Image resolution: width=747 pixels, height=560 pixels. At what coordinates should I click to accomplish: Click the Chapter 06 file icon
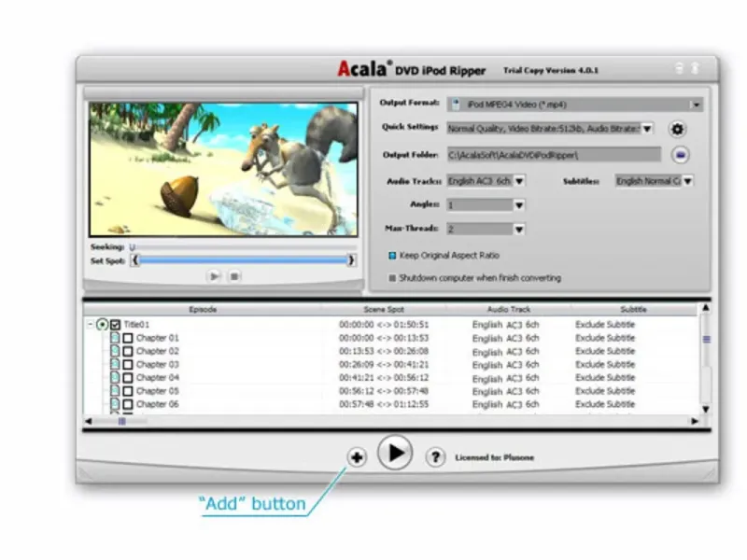point(115,404)
